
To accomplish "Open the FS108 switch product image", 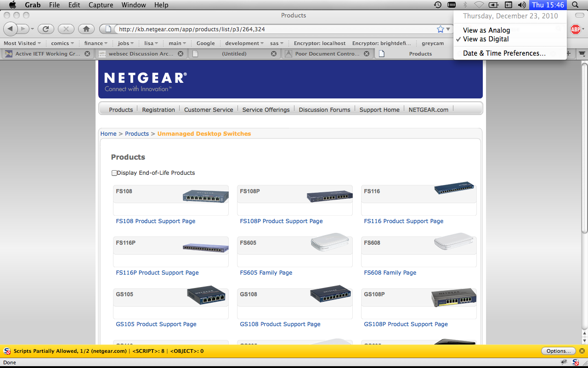I will [205, 196].
